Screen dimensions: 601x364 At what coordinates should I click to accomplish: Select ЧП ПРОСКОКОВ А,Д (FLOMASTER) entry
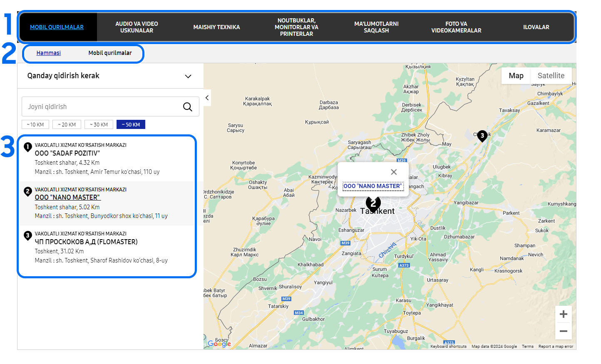tap(86, 242)
